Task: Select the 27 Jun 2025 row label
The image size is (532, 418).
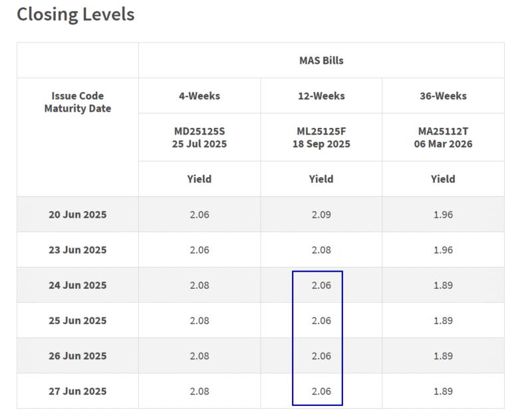Action: click(x=76, y=391)
